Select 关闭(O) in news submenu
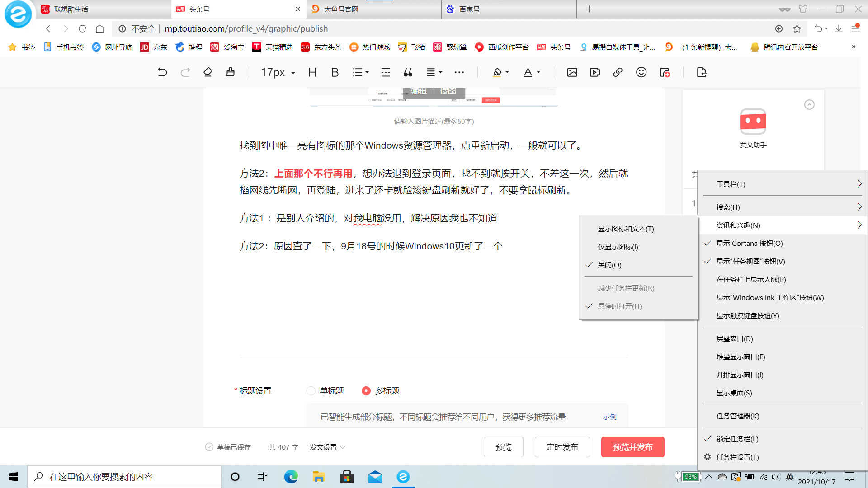This screenshot has height=488, width=868. [638, 265]
